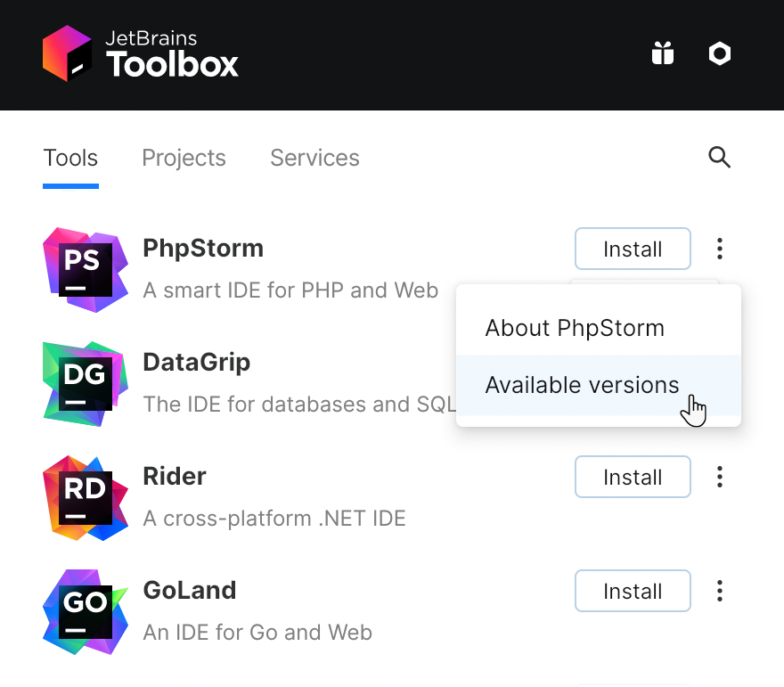
Task: Click the GoLand application icon
Action: (85, 612)
